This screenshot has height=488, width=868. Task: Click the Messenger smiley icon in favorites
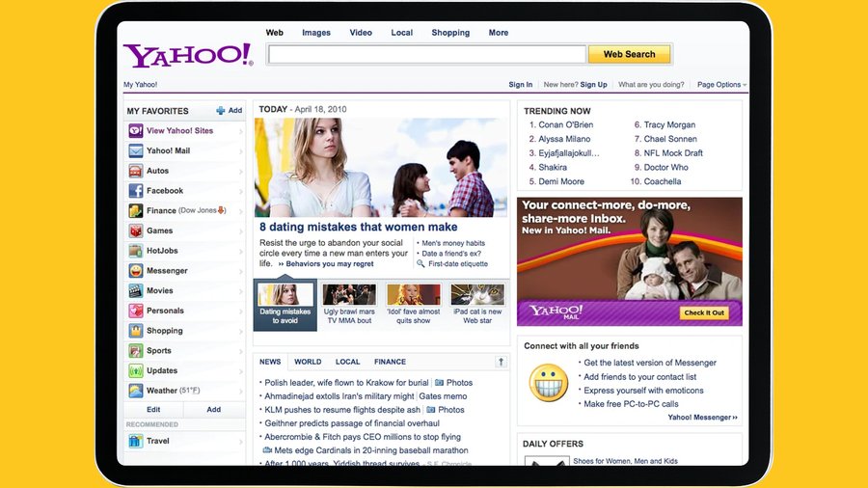136,271
